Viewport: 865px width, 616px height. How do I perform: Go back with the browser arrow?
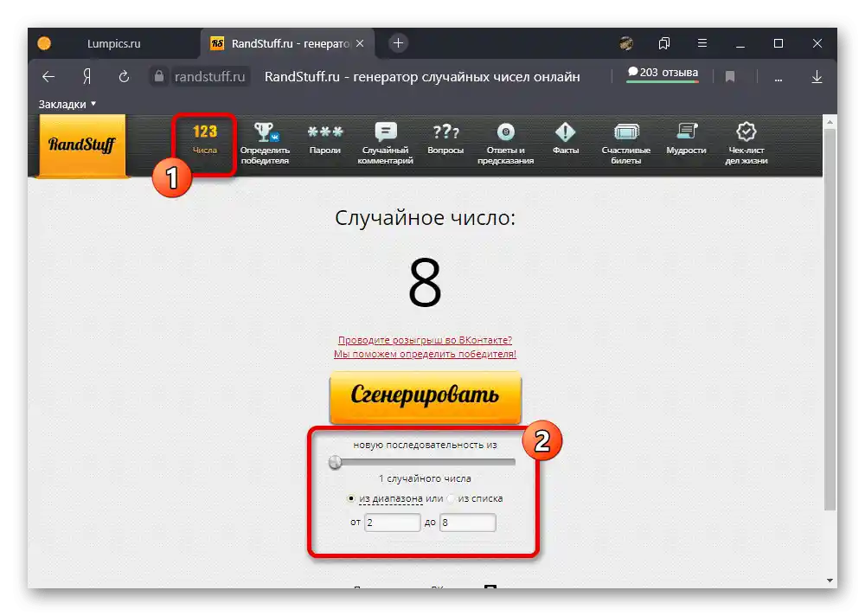pyautogui.click(x=48, y=77)
